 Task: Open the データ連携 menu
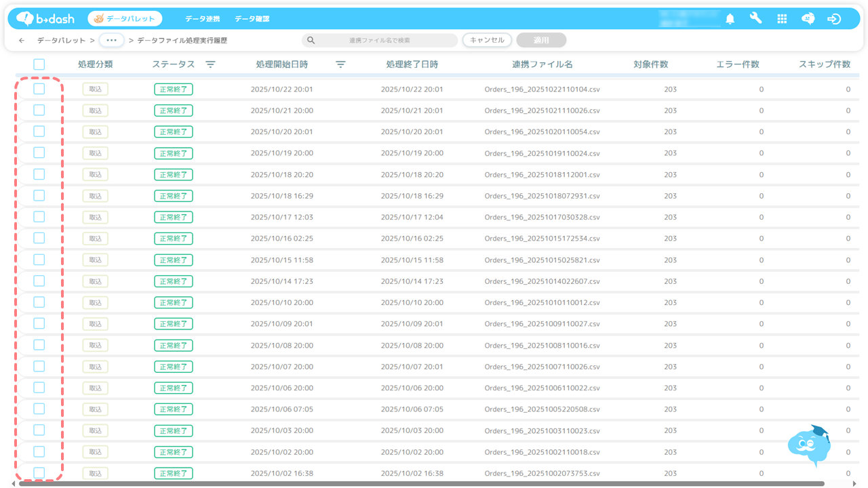coord(202,19)
